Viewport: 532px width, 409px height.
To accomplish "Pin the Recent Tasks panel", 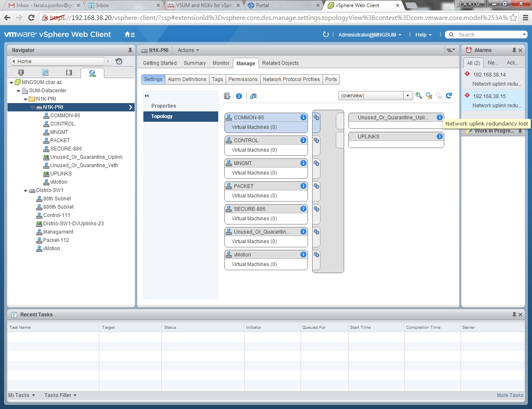I will [x=514, y=315].
